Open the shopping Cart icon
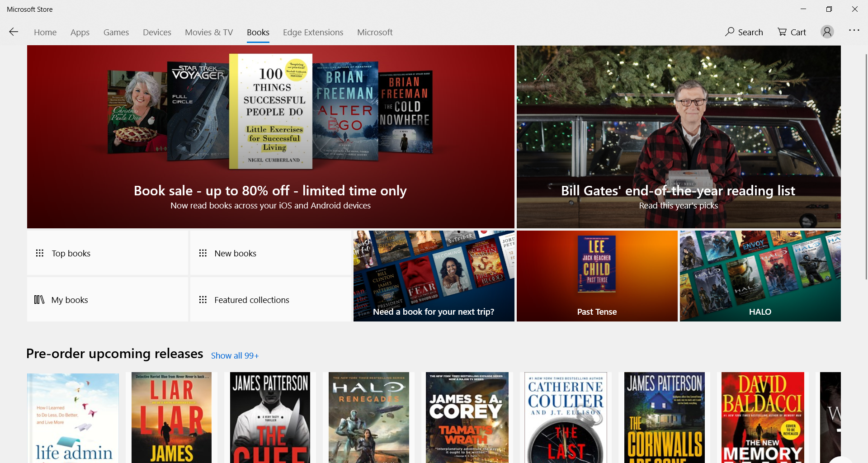Viewport: 868px width, 463px height. coord(782,32)
